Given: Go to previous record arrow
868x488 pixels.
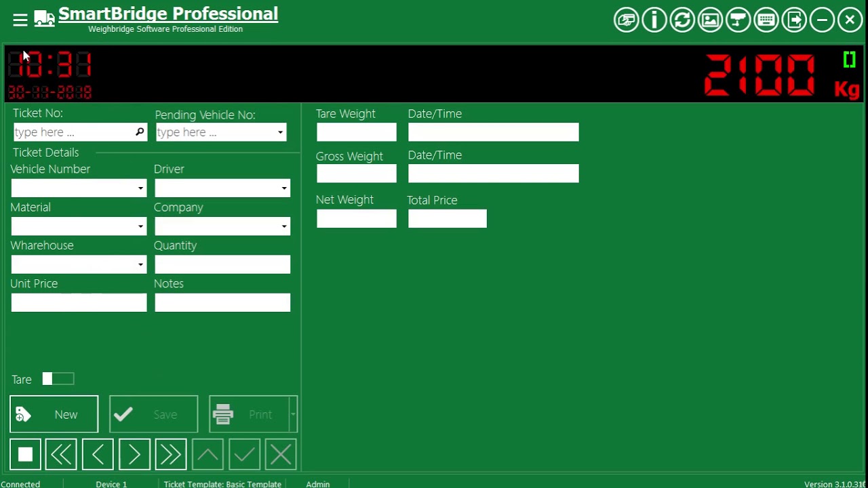Looking at the screenshot, I should tap(98, 455).
